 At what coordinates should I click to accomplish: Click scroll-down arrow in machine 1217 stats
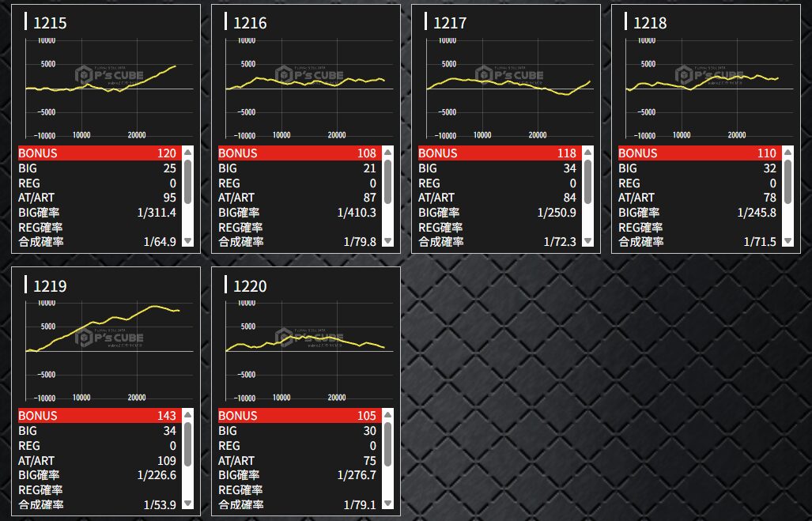point(587,241)
